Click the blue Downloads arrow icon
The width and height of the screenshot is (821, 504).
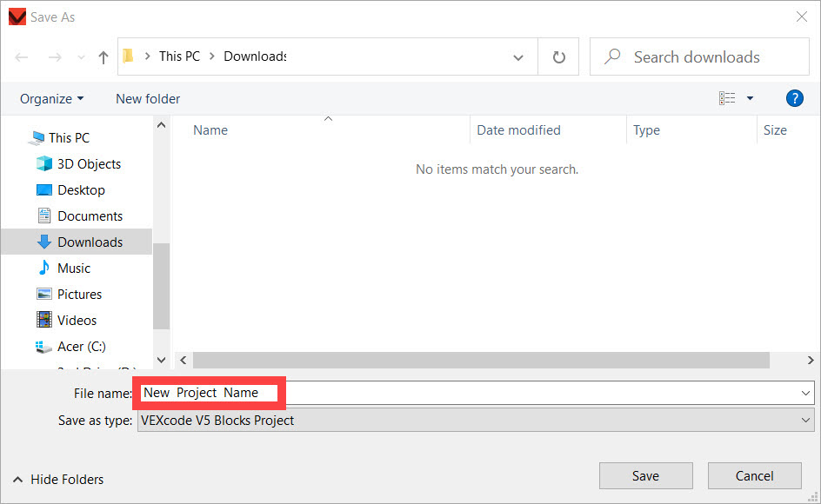point(44,242)
